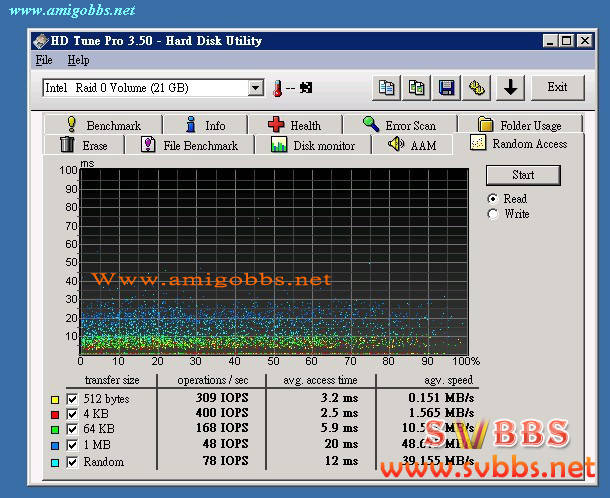This screenshot has width=610, height=498.
Task: Open options with the wrench toolbar icon
Action: point(477,88)
